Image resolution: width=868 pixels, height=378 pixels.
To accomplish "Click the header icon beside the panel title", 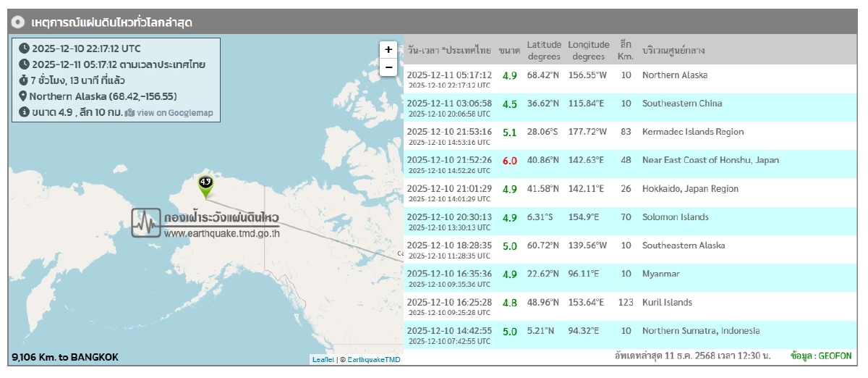I will (x=20, y=22).
